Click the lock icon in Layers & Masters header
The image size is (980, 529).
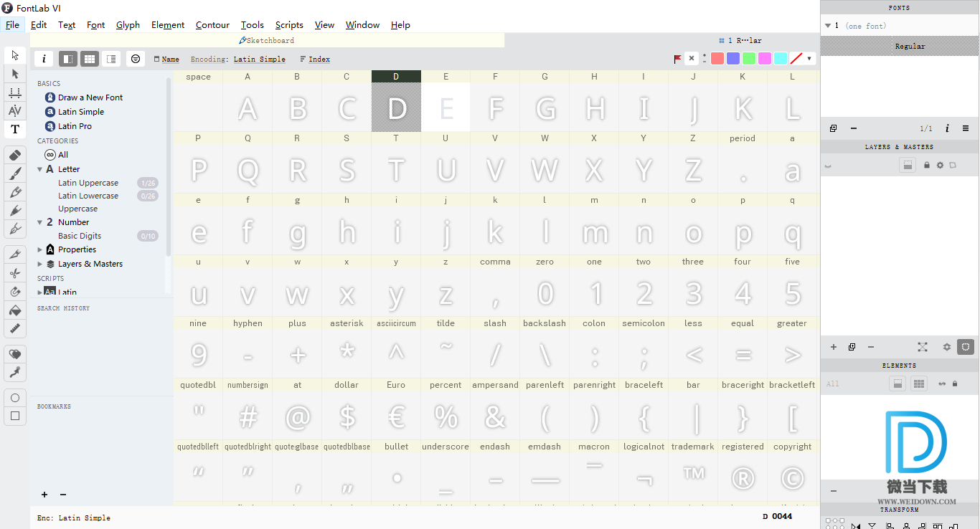927,165
